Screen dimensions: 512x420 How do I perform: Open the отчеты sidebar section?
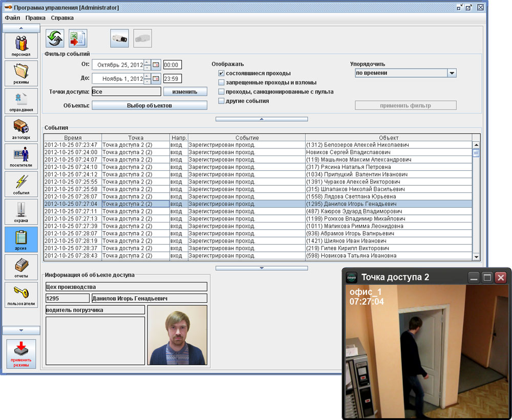pos(21,267)
